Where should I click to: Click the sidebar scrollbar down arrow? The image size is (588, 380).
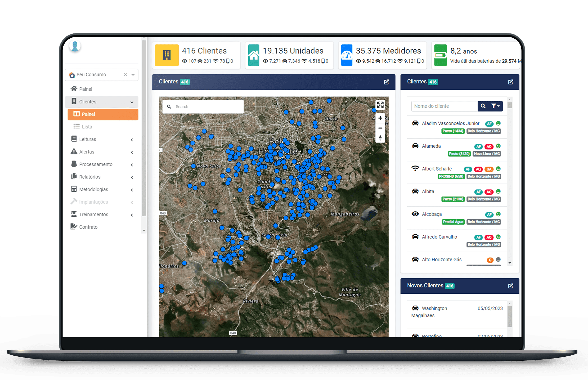pos(144,230)
